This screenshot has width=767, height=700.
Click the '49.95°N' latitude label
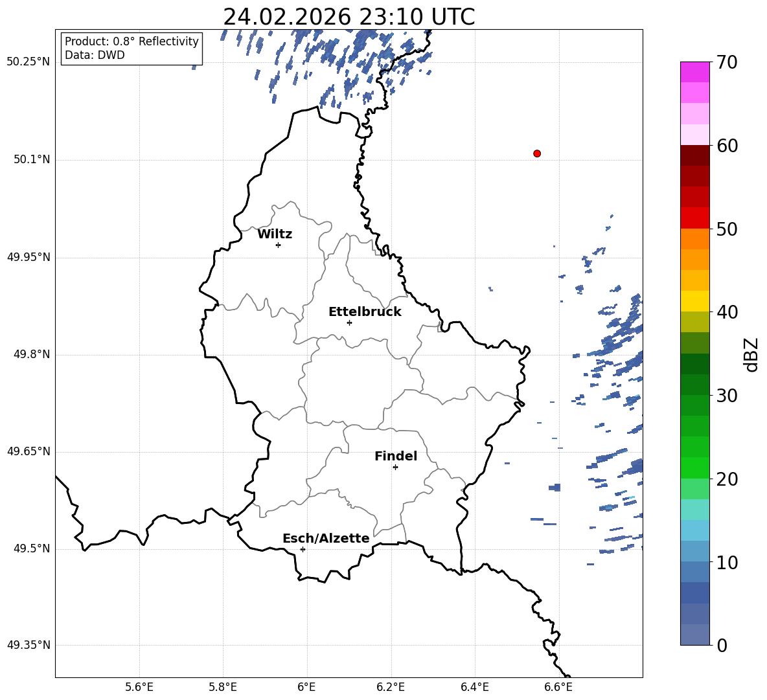[29, 257]
